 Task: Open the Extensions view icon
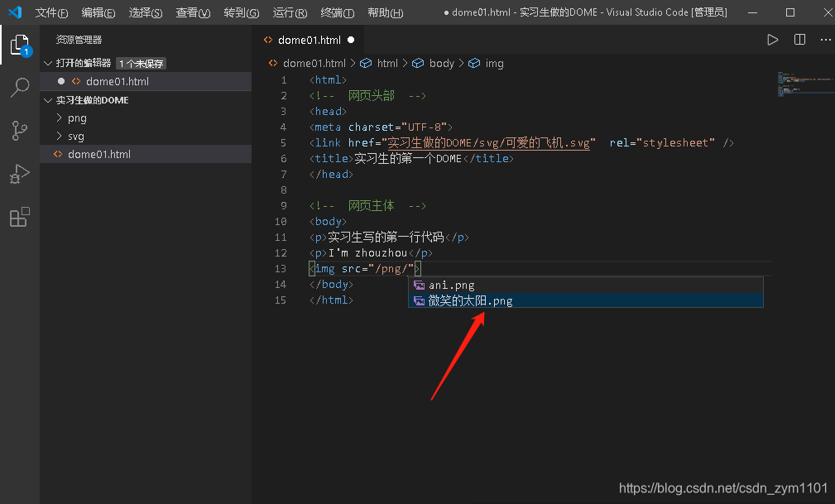pyautogui.click(x=20, y=217)
